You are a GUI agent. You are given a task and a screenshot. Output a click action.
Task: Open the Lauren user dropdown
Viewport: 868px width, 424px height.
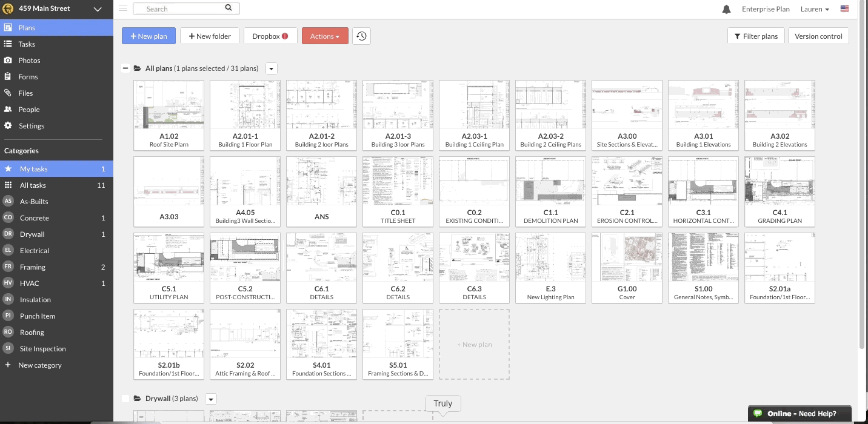point(814,9)
